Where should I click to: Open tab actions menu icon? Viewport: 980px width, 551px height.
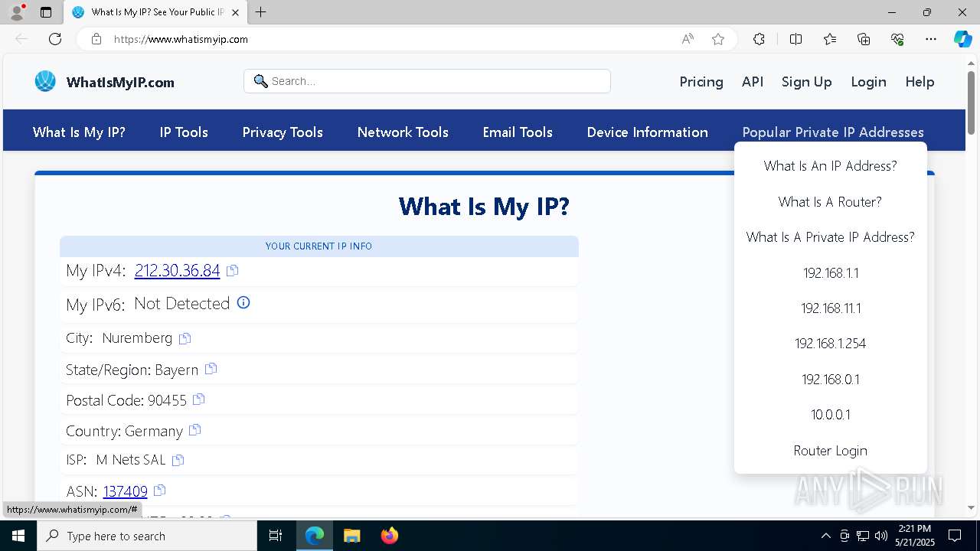[46, 12]
